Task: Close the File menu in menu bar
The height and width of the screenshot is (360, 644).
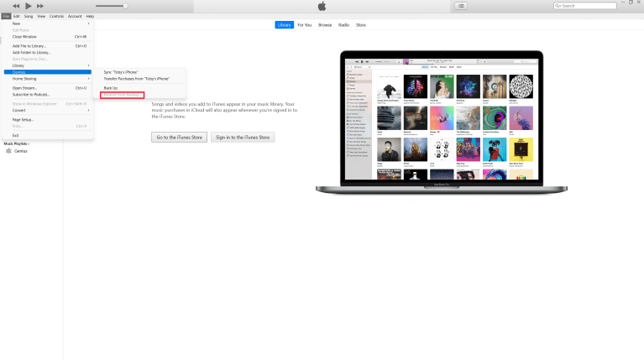Action: (x=6, y=16)
